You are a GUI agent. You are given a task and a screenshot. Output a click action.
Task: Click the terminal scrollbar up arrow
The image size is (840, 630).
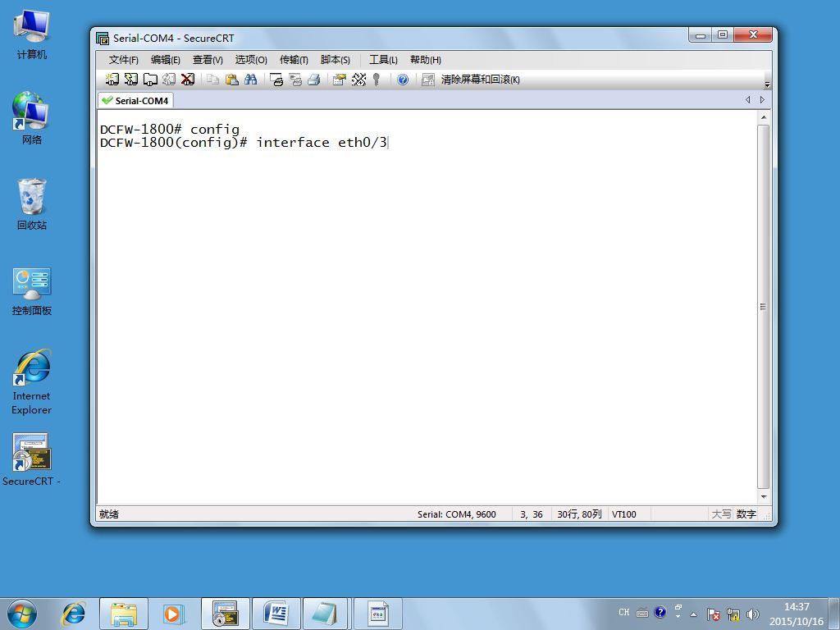[764, 117]
